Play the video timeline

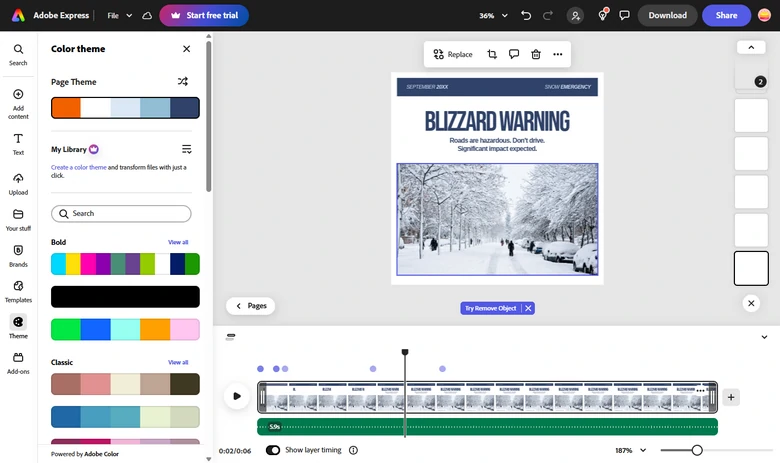(x=237, y=396)
